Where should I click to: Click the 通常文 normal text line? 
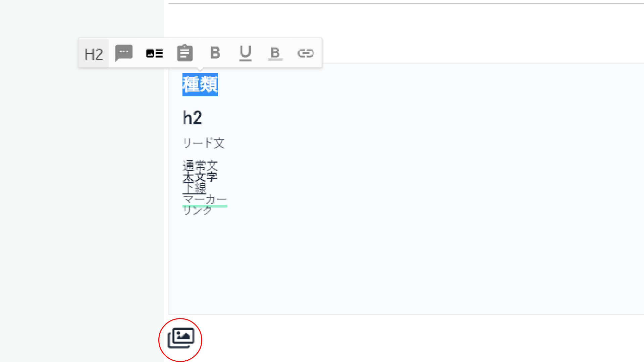tap(200, 165)
